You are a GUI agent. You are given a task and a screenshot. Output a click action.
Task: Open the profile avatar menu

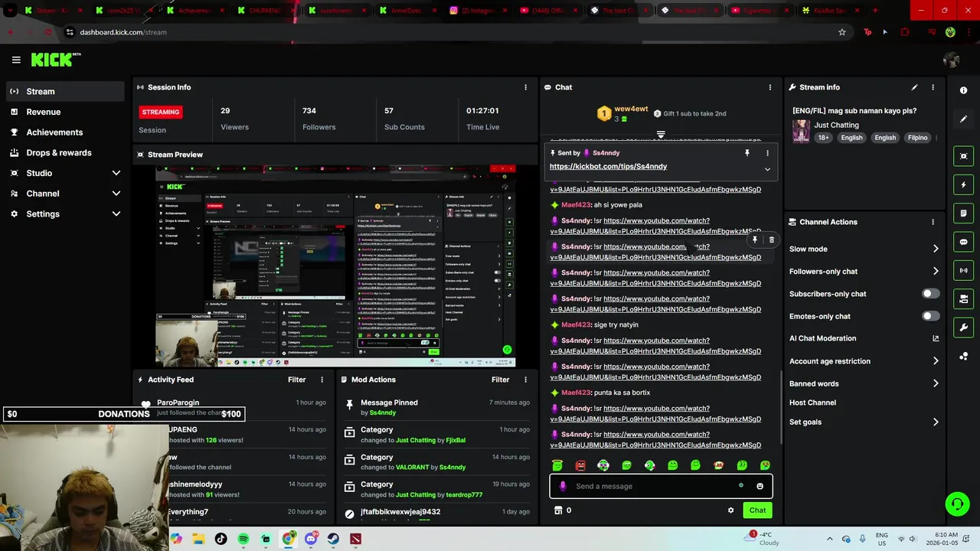(952, 60)
